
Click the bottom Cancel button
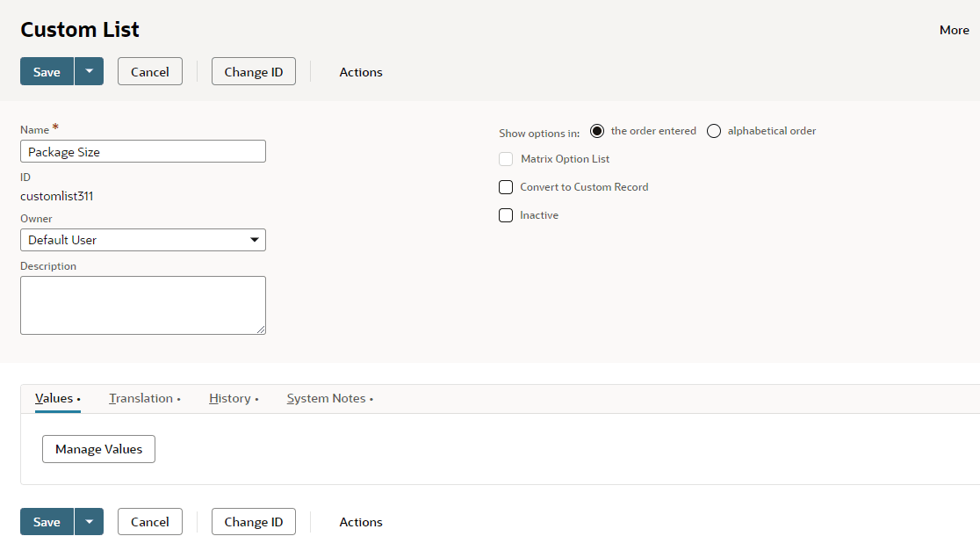tap(150, 522)
